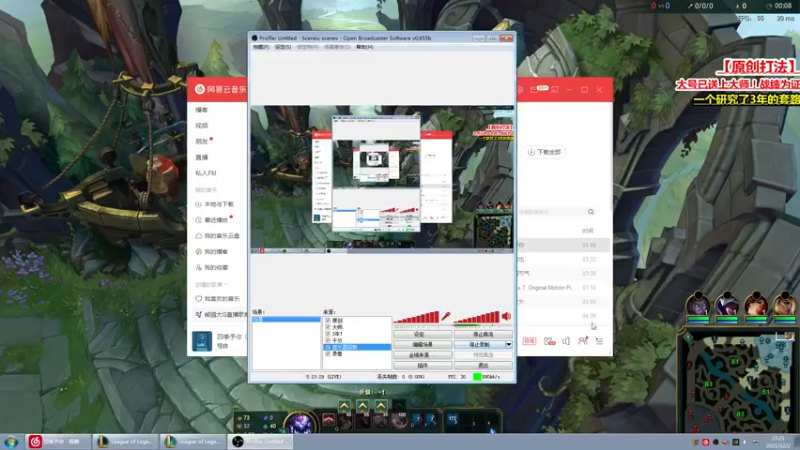
Task: Toggle the 大师 source checkbox
Action: point(328,327)
